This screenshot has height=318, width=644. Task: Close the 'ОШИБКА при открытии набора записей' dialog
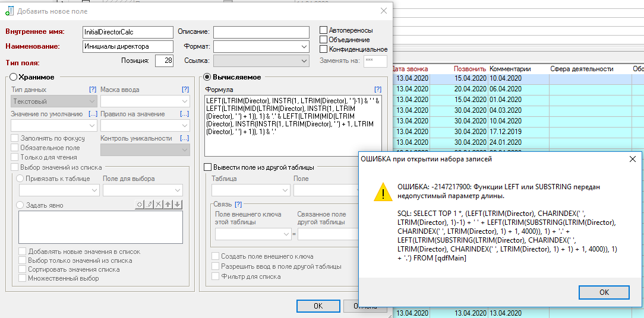[x=632, y=159]
